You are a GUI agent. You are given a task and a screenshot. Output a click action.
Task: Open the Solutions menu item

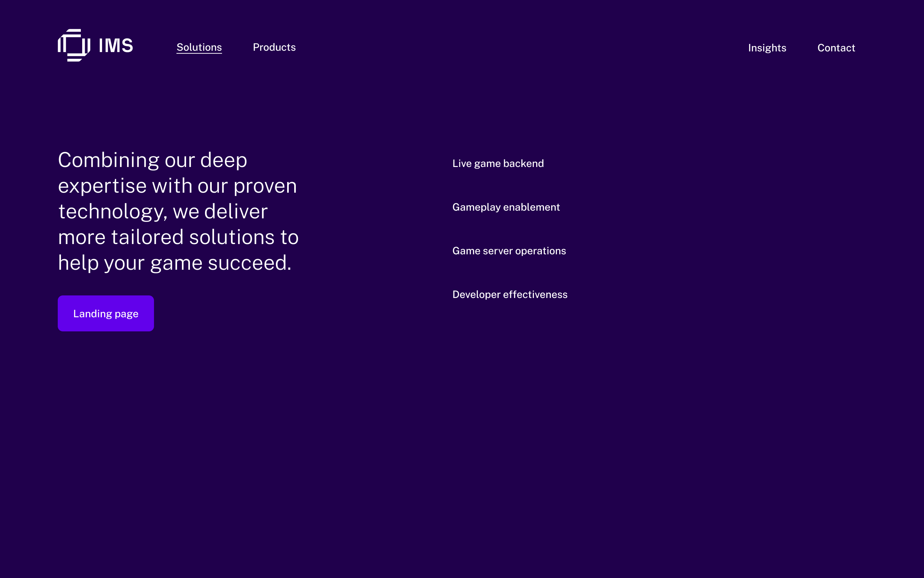tap(199, 48)
